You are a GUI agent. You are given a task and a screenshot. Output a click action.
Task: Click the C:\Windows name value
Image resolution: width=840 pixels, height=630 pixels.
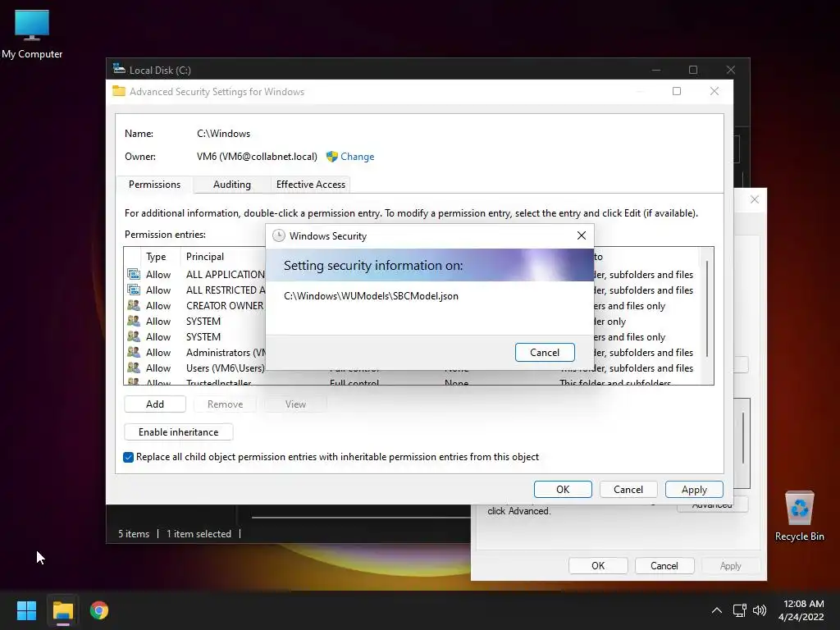point(223,134)
